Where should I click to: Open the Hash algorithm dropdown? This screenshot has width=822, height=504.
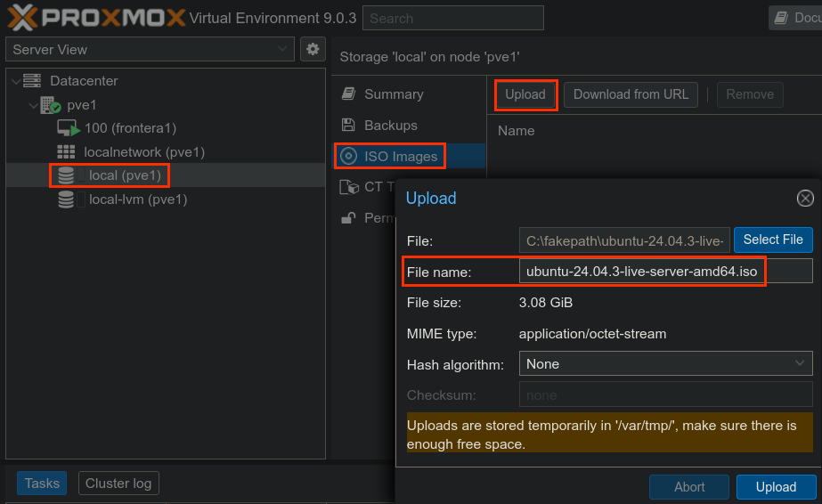click(x=665, y=363)
